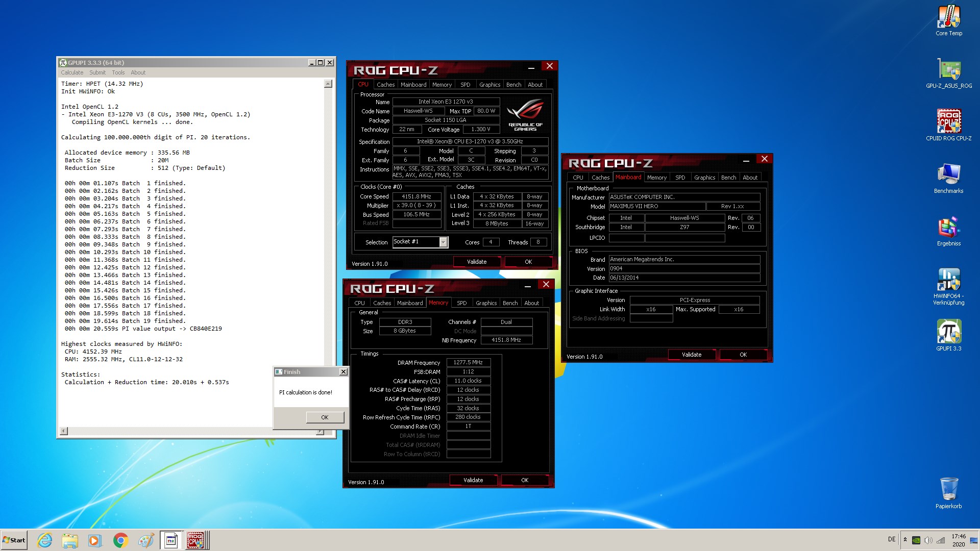Minimize the ROG CPU-Z Mainboard window
This screenshot has width=980, height=551.
pos(746,160)
